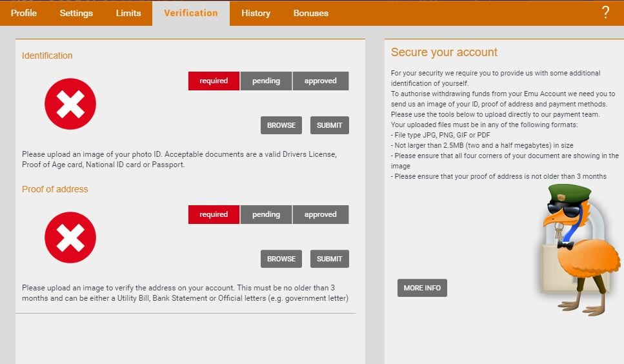Viewport: 624px width, 364px height.
Task: Click the More Info button
Action: (x=422, y=288)
